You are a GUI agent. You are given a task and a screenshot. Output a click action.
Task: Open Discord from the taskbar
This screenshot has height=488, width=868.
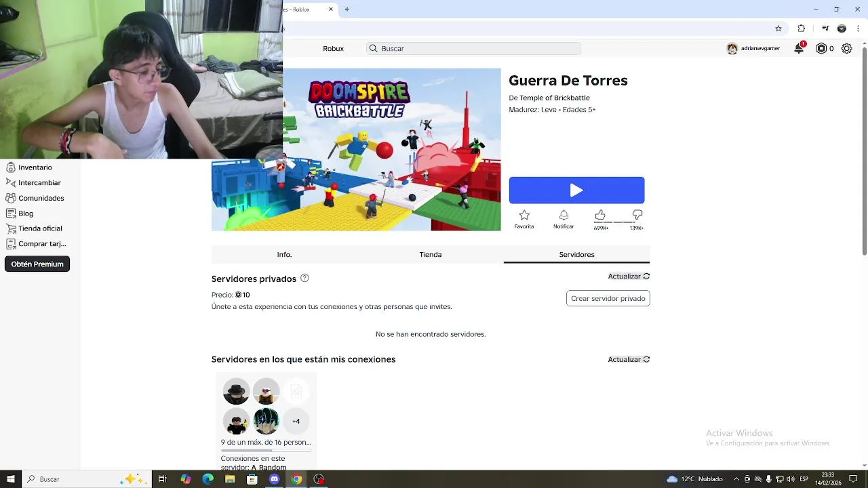click(275, 479)
